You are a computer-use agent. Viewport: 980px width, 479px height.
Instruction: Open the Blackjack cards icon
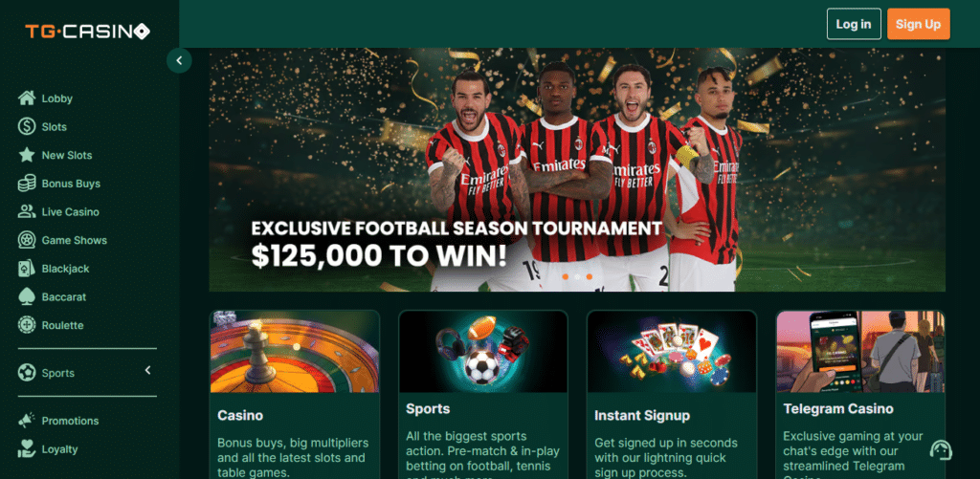[x=26, y=269]
